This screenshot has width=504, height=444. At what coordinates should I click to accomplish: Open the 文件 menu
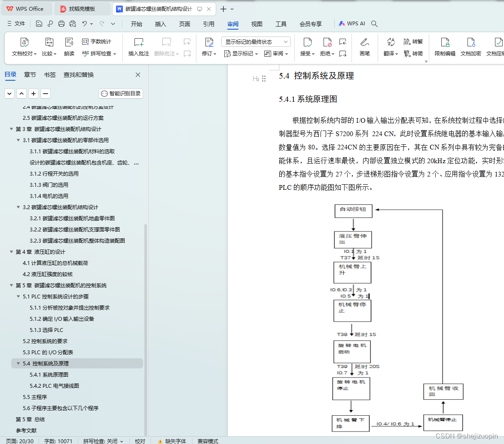pyautogui.click(x=16, y=24)
